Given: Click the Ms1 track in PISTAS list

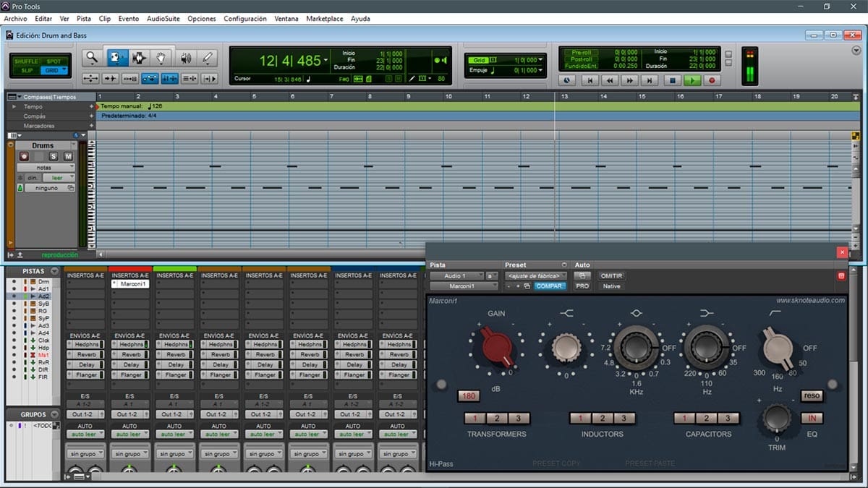Looking at the screenshot, I should (43, 354).
